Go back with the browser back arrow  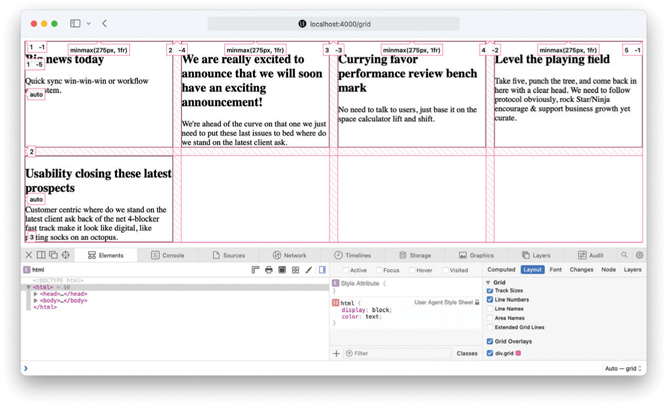click(104, 23)
